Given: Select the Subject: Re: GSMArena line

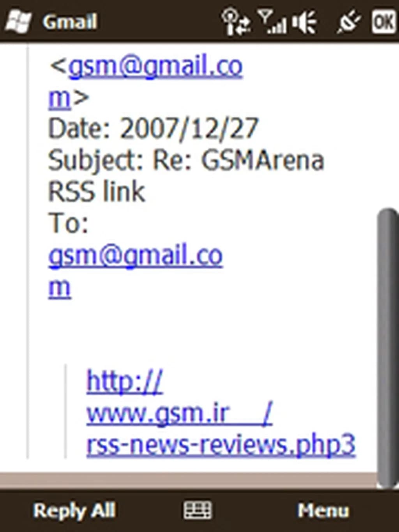Looking at the screenshot, I should (x=186, y=161).
